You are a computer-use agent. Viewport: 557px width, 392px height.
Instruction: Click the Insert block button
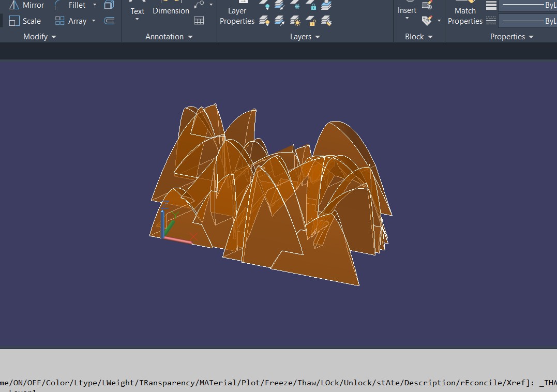click(407, 9)
